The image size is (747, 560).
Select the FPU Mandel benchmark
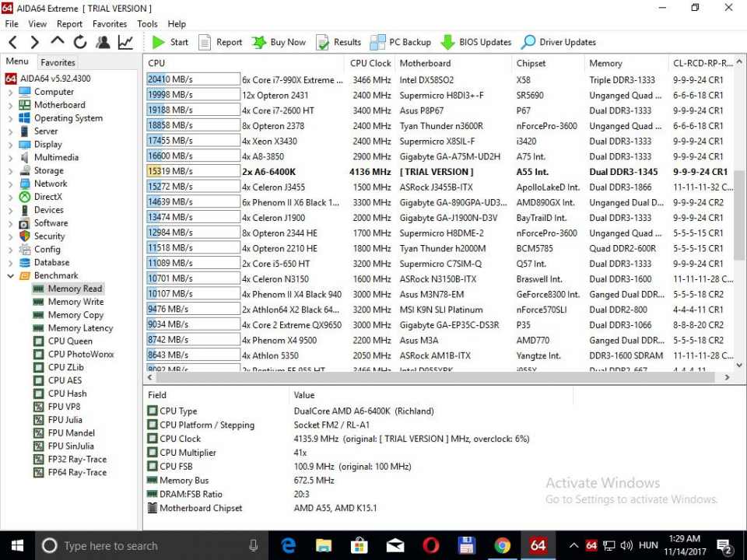click(x=72, y=433)
